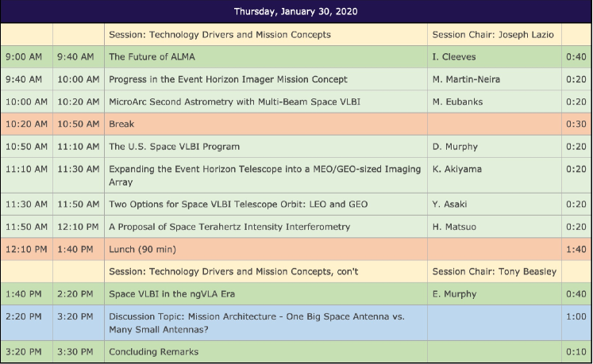Screen dimensions: 593x364
Task: Open The Future of ALMA talk
Action: (152, 56)
